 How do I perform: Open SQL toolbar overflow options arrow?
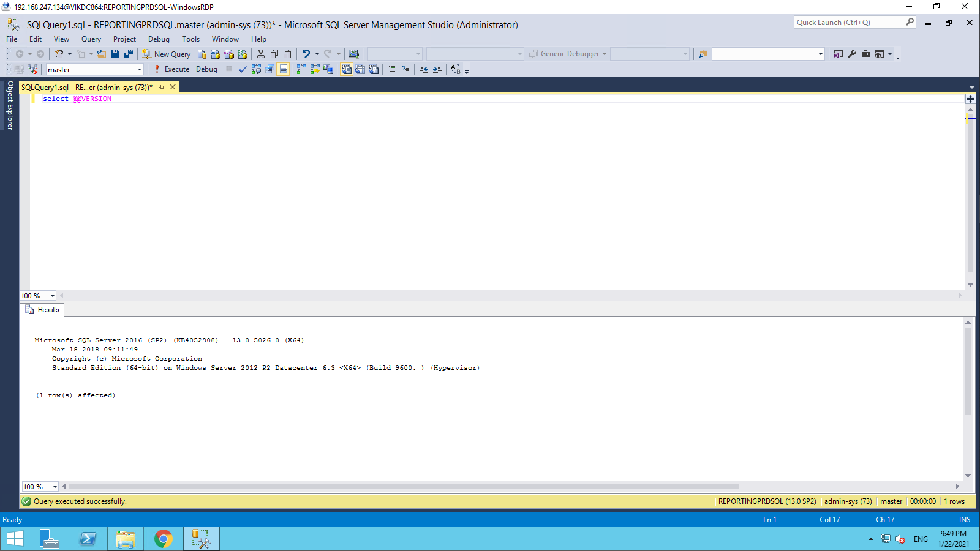pyautogui.click(x=467, y=71)
